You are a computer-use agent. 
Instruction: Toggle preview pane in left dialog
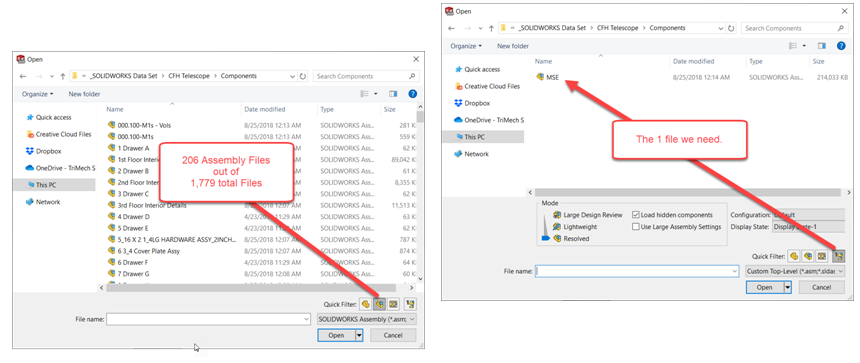393,94
